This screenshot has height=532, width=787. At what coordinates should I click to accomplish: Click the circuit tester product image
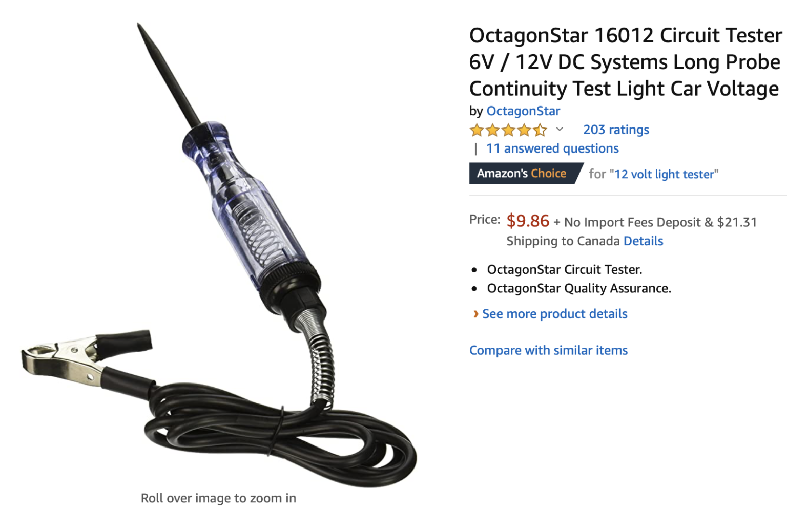(219, 254)
